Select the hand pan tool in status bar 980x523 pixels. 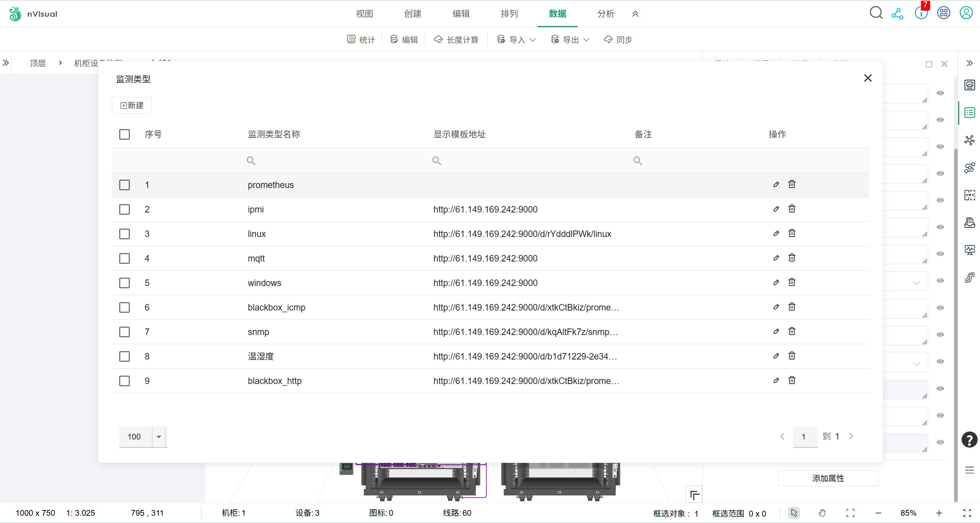point(822,513)
